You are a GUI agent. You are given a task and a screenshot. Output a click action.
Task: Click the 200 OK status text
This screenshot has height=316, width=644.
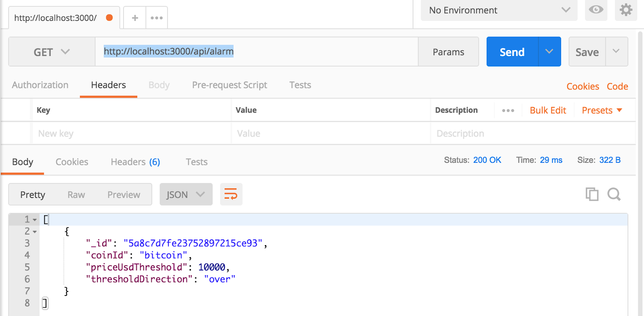tap(487, 160)
